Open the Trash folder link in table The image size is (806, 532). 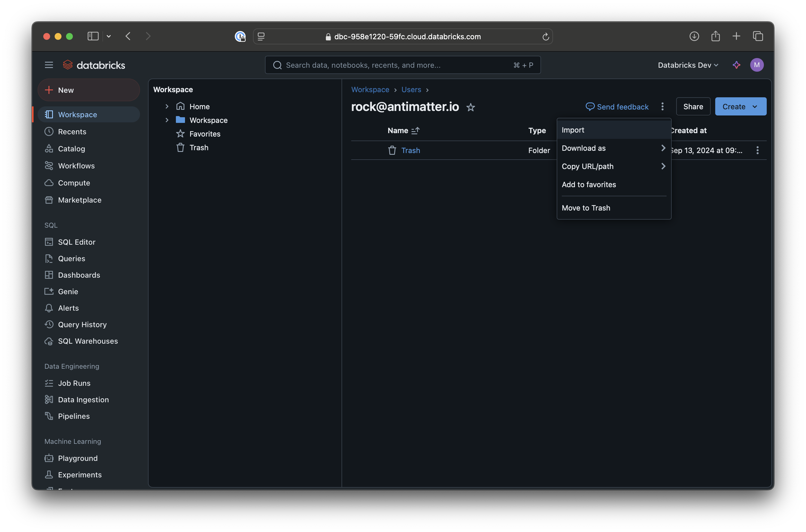pos(410,150)
